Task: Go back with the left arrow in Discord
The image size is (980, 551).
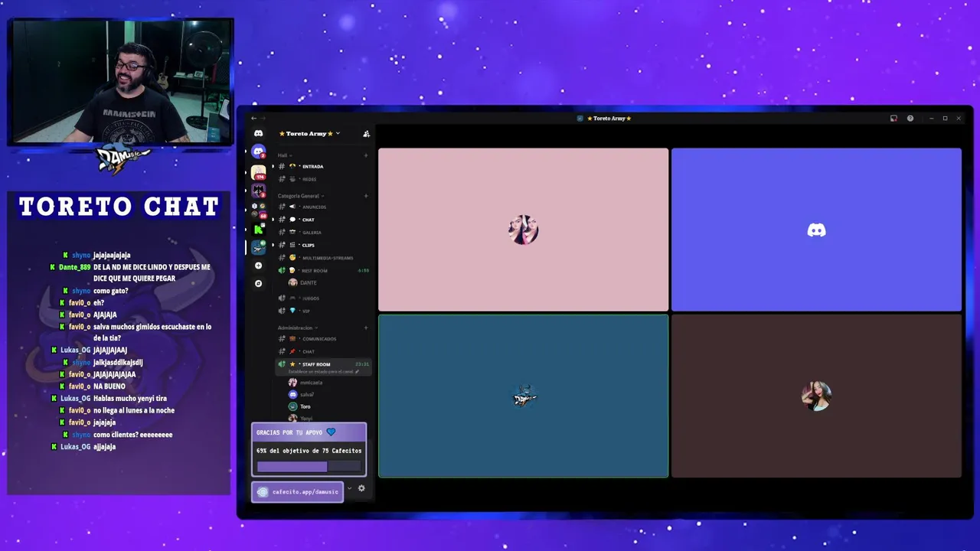Action: (x=254, y=118)
